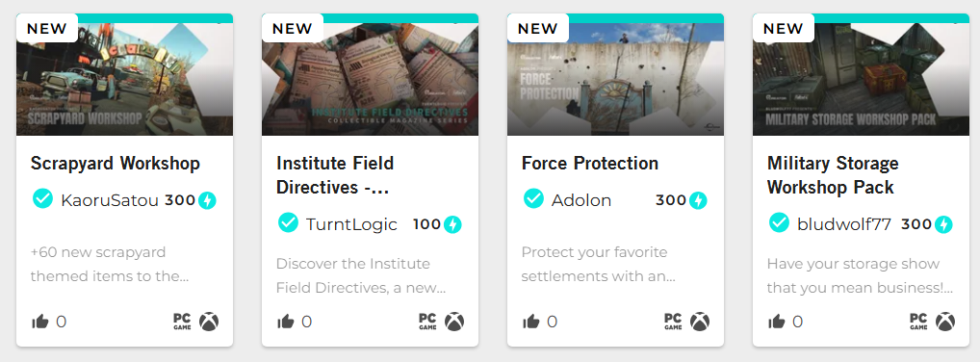Click NEW badge on Scrapyard Workshop card
This screenshot has height=362, width=980.
click(x=47, y=28)
